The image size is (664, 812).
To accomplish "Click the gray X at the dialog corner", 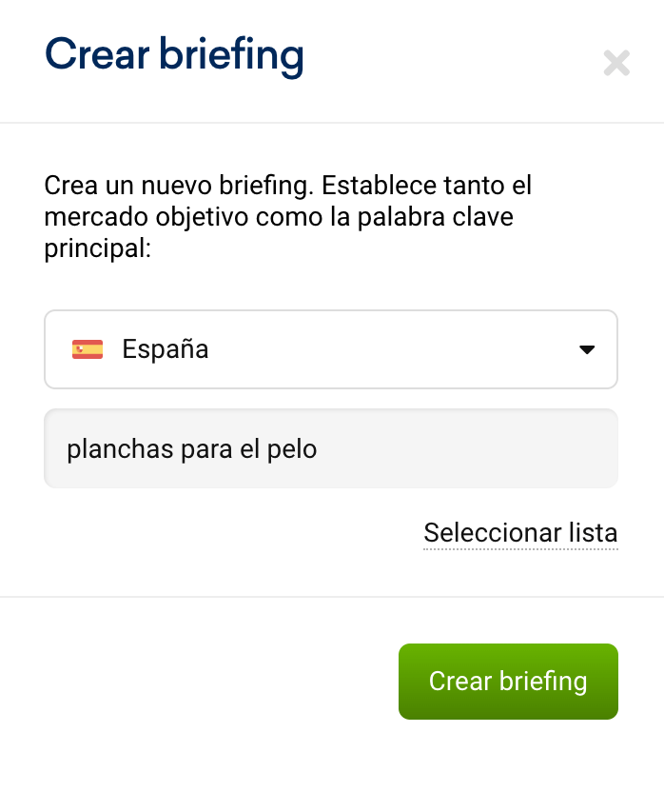I will pos(616,64).
